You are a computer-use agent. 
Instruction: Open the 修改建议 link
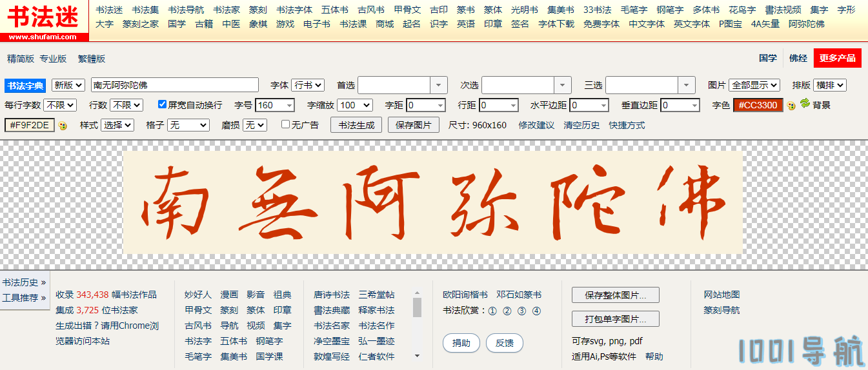pyautogui.click(x=536, y=125)
